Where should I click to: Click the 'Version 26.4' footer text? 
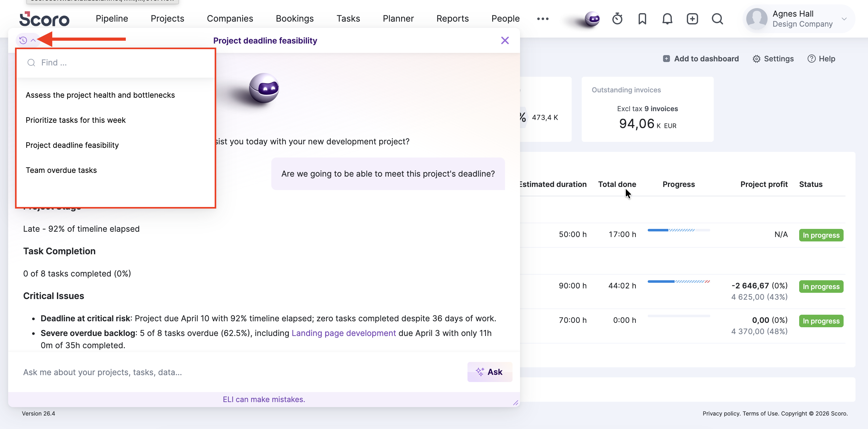38,413
